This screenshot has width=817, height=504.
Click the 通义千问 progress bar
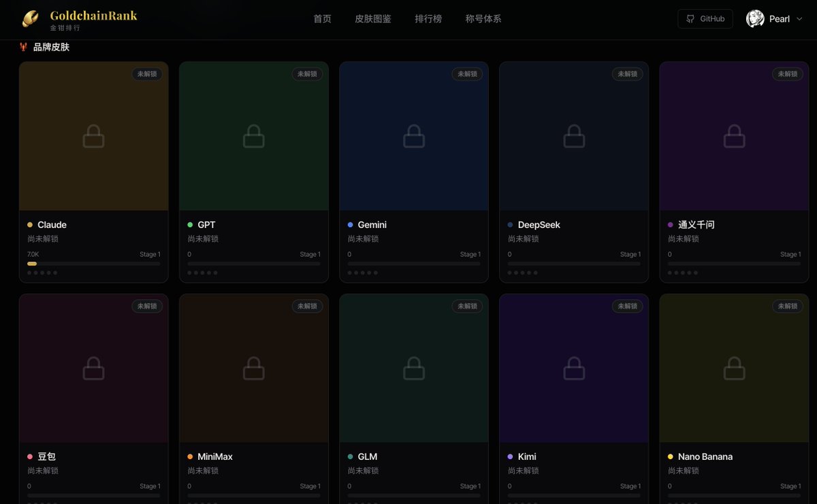coord(734,263)
